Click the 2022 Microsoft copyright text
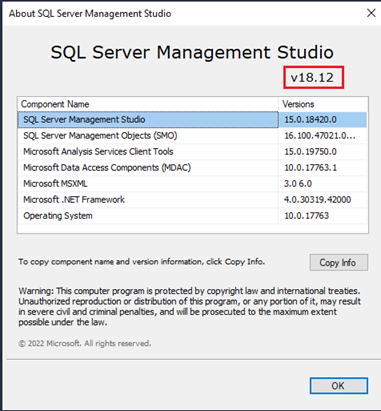 [x=85, y=343]
